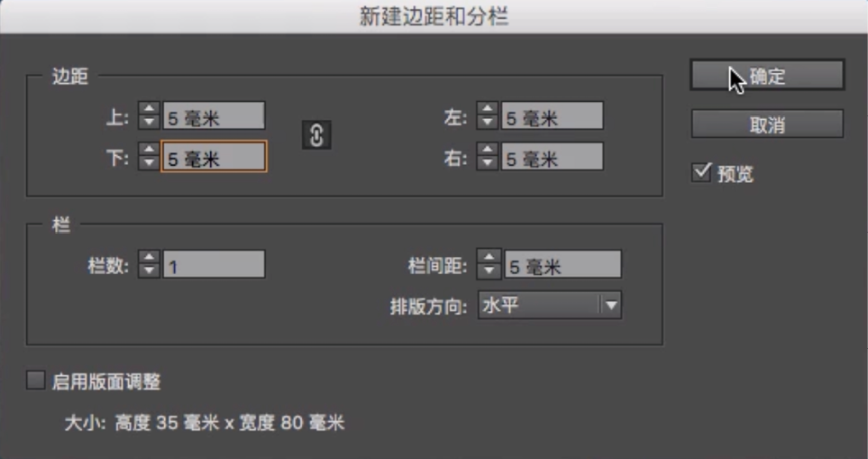The image size is (868, 459).
Task: Decrease the column gutter (栏间距) stepper
Action: [x=489, y=271]
